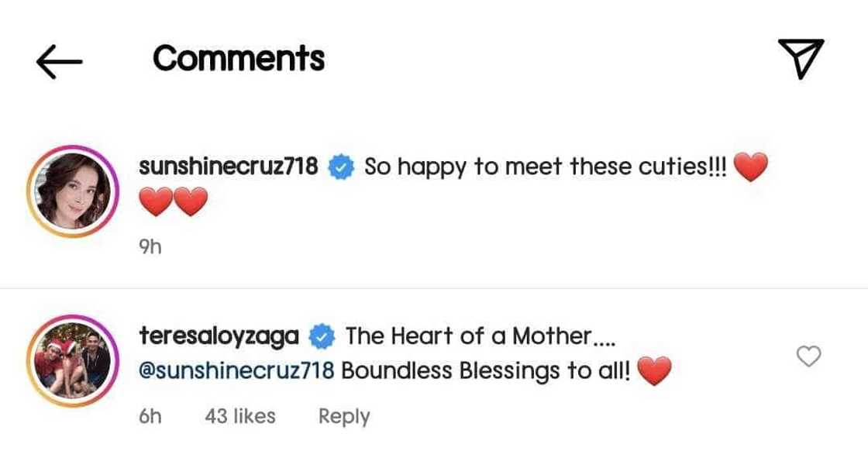Reply to teresaloyzaga's comment
The height and width of the screenshot is (468, 868).
click(343, 416)
